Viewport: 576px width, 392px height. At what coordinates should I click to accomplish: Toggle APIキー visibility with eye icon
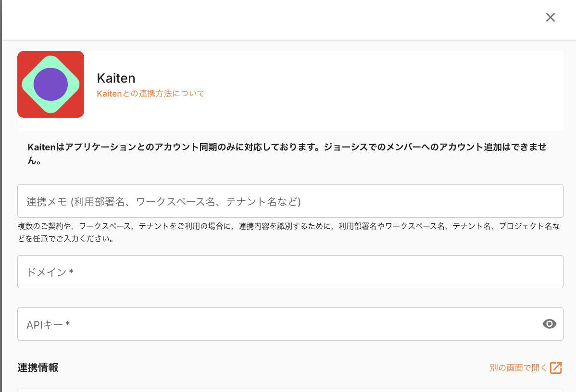point(549,324)
